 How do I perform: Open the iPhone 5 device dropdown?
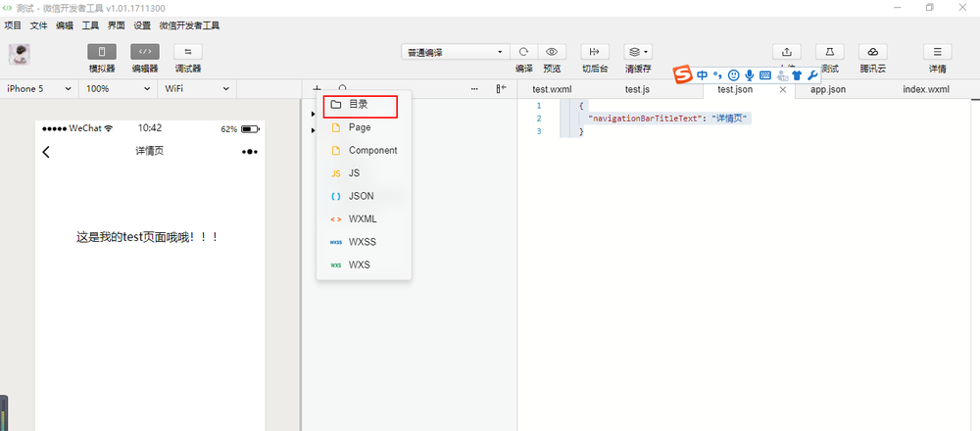(39, 89)
